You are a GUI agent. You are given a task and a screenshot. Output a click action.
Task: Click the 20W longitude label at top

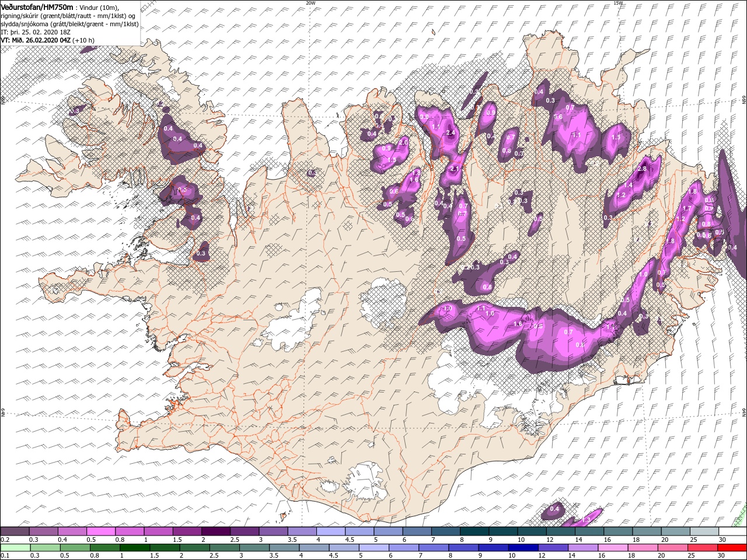tap(310, 3)
